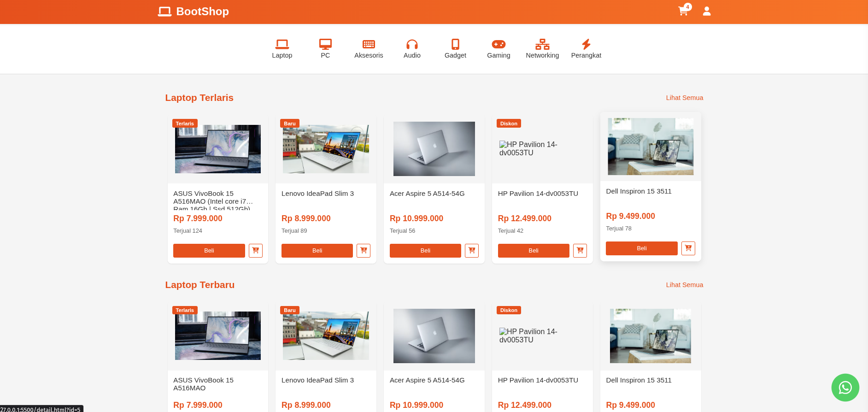The width and height of the screenshot is (868, 412).
Task: Select the Gaming controller category icon
Action: click(499, 49)
